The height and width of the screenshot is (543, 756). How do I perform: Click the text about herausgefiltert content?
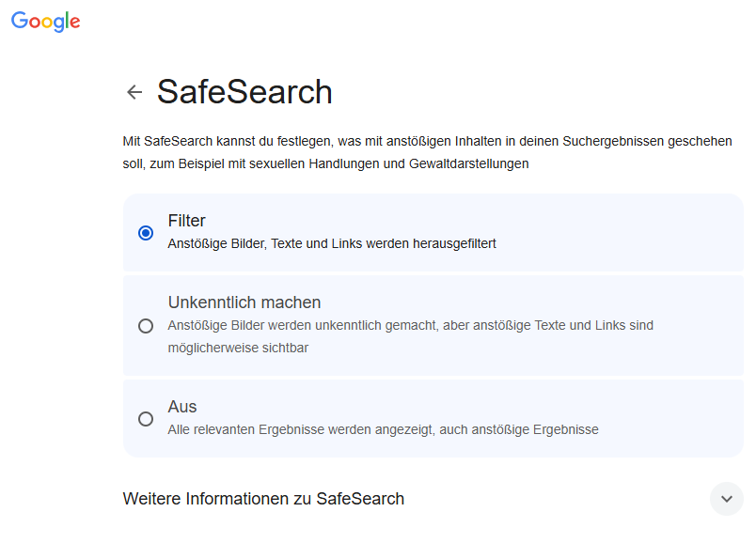(332, 243)
